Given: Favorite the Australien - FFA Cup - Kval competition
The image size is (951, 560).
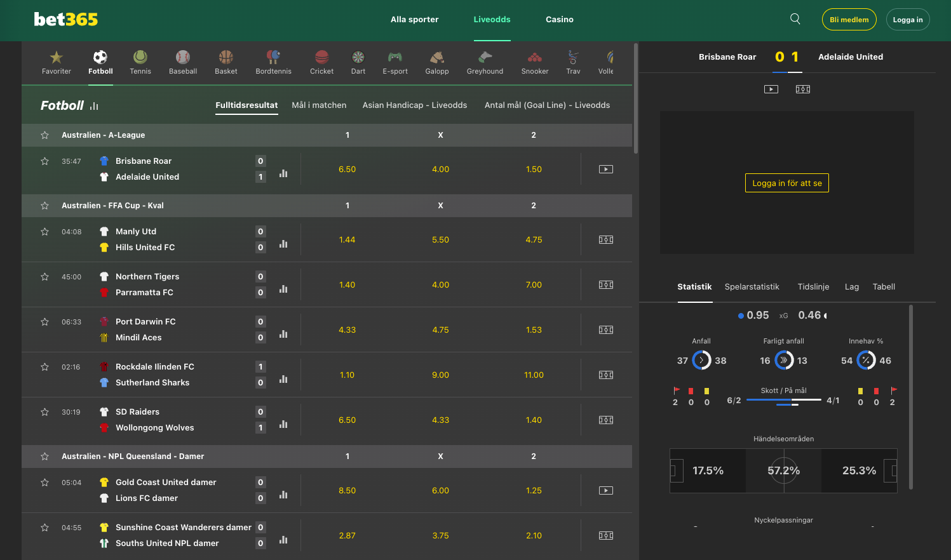Looking at the screenshot, I should click(x=44, y=205).
